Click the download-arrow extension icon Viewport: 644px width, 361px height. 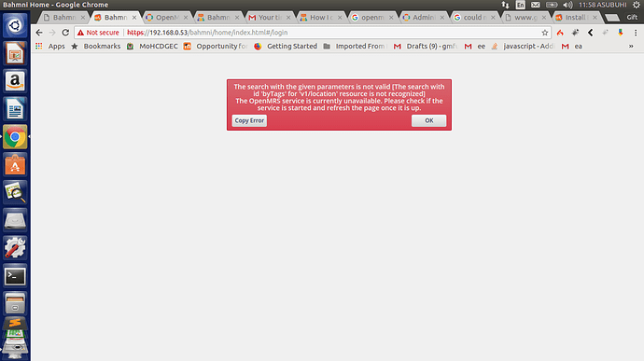tap(621, 33)
